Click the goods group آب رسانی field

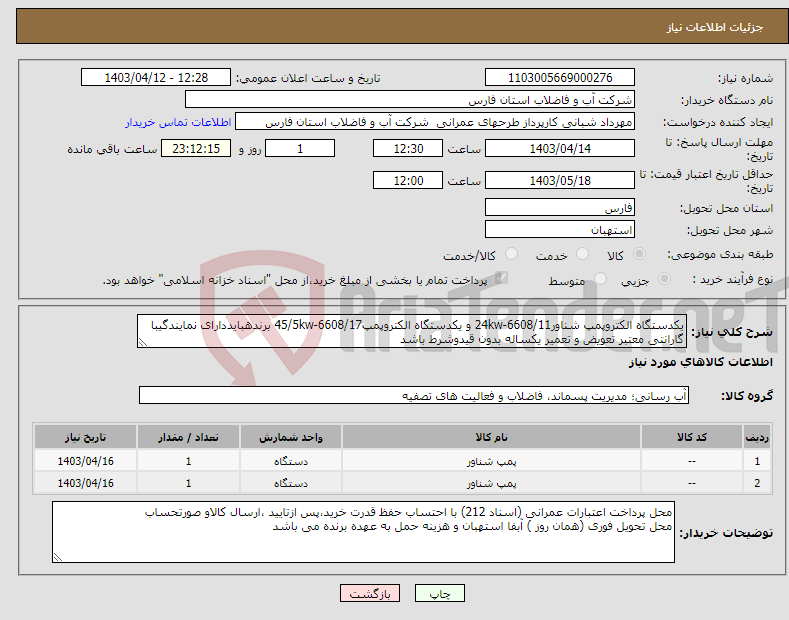click(414, 396)
